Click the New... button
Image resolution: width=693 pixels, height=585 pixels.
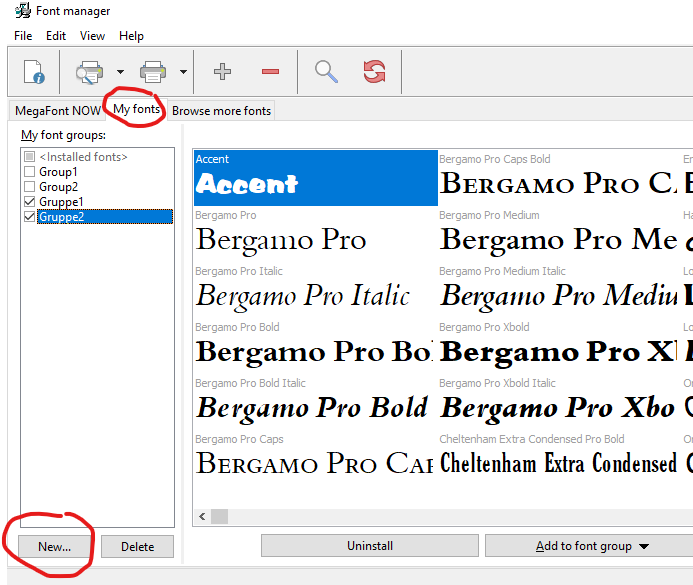pos(54,547)
